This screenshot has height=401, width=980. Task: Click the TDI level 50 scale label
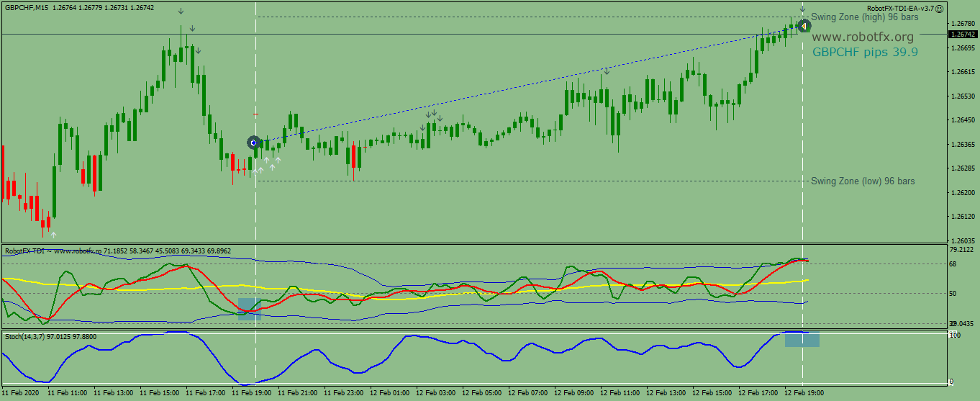[x=953, y=293]
